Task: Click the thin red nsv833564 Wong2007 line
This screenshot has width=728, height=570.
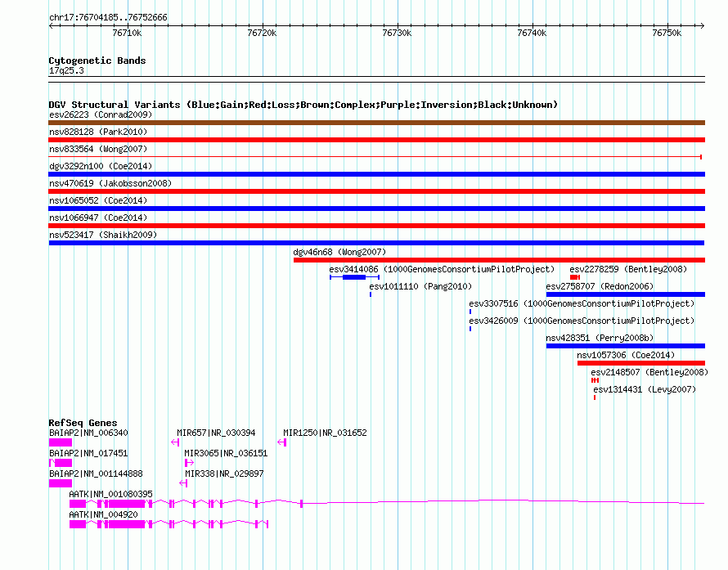Action: tap(375, 157)
